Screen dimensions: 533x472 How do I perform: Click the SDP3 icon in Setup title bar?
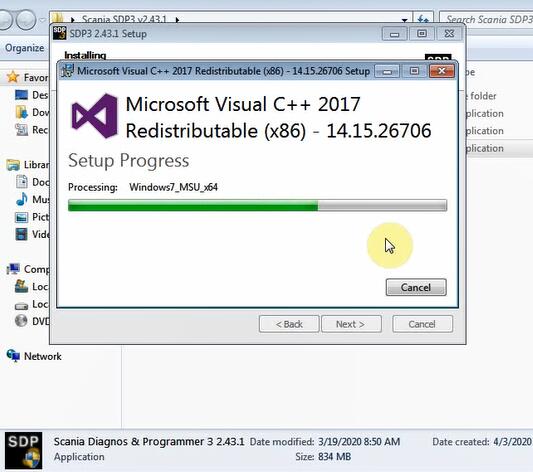pyautogui.click(x=59, y=33)
